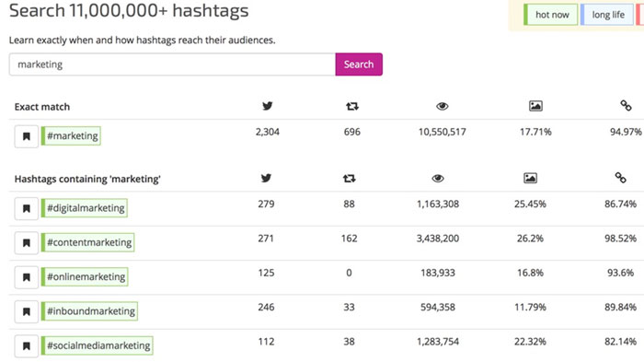Click the 25.45% image percentage
The image size is (644, 362).
click(530, 204)
